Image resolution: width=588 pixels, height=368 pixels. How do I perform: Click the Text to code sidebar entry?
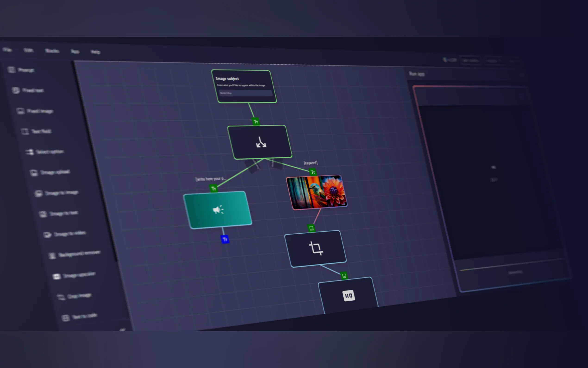(x=84, y=316)
